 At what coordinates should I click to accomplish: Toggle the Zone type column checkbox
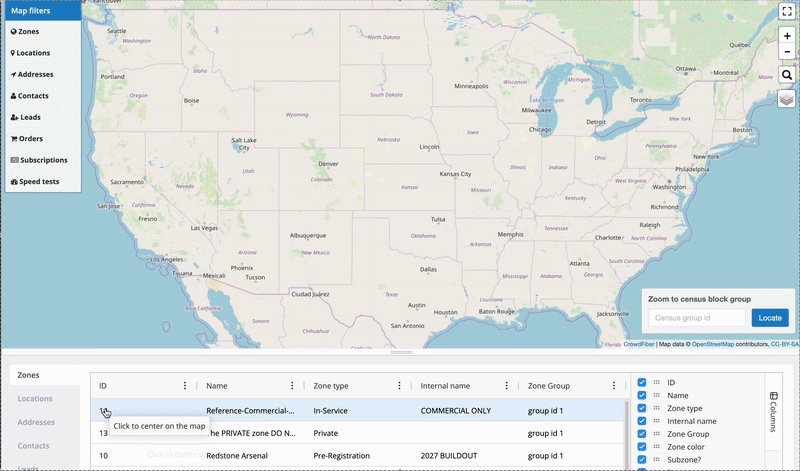point(642,409)
